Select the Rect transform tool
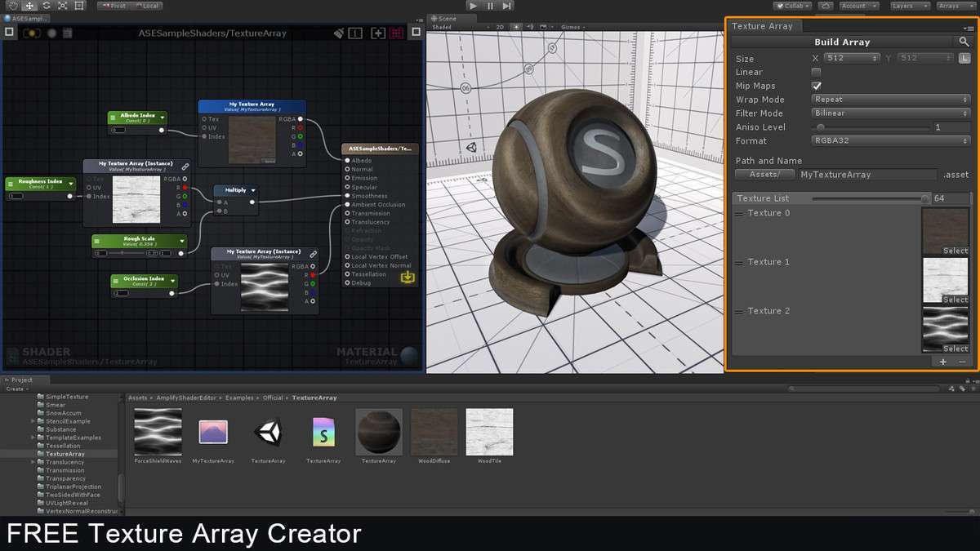Image resolution: width=980 pixels, height=551 pixels. [78, 5]
